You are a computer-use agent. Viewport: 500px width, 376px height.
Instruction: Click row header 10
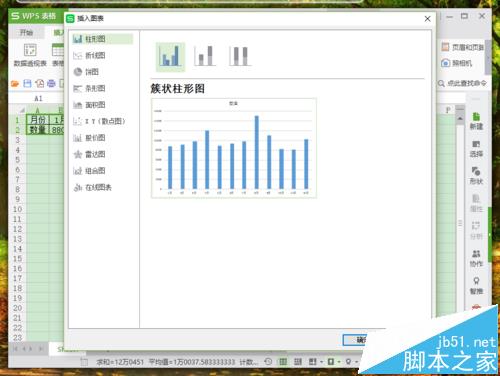[x=17, y=209]
